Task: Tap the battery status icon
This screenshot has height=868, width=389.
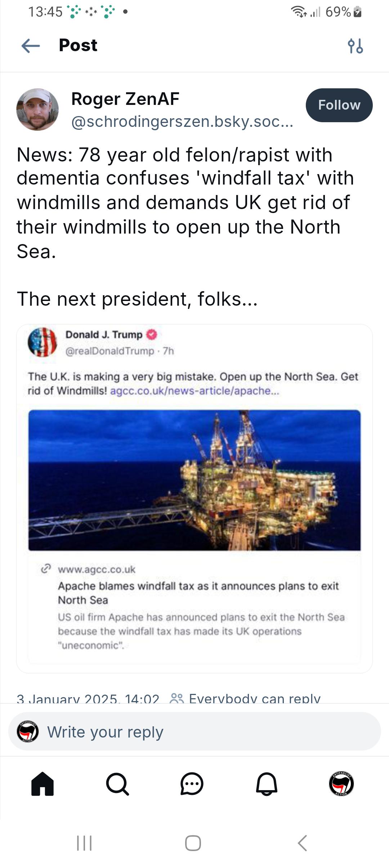Action: 358,12
